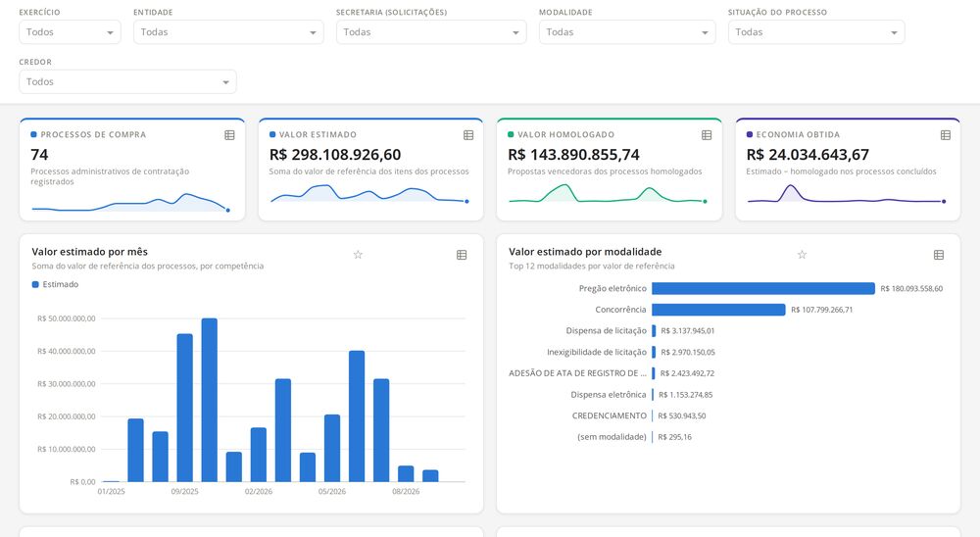Open the Exercício dropdown

(x=70, y=32)
